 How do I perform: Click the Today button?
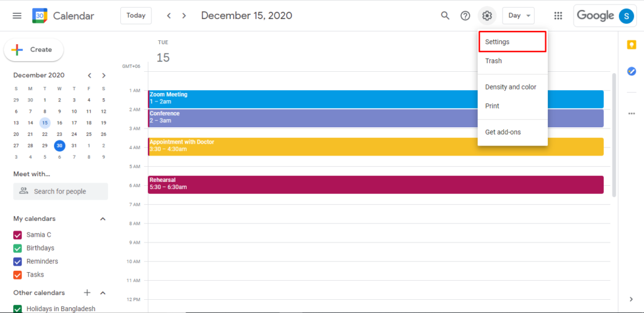136,16
